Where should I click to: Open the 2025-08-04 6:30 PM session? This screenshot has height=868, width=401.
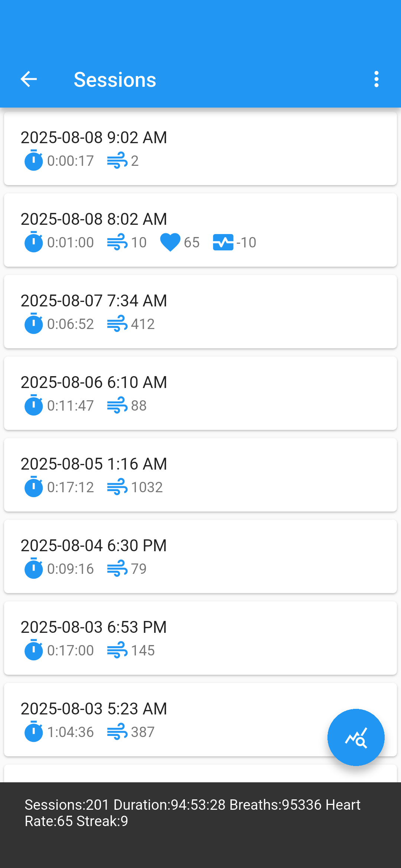200,556
